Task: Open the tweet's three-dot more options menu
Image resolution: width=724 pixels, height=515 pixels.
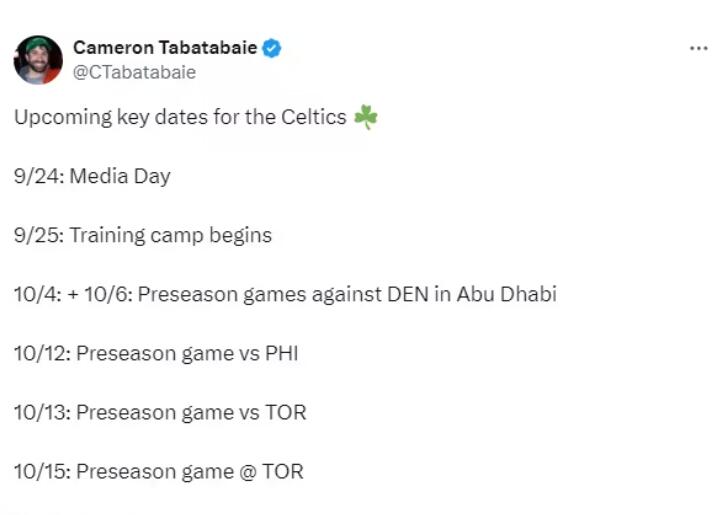Action: [698, 49]
